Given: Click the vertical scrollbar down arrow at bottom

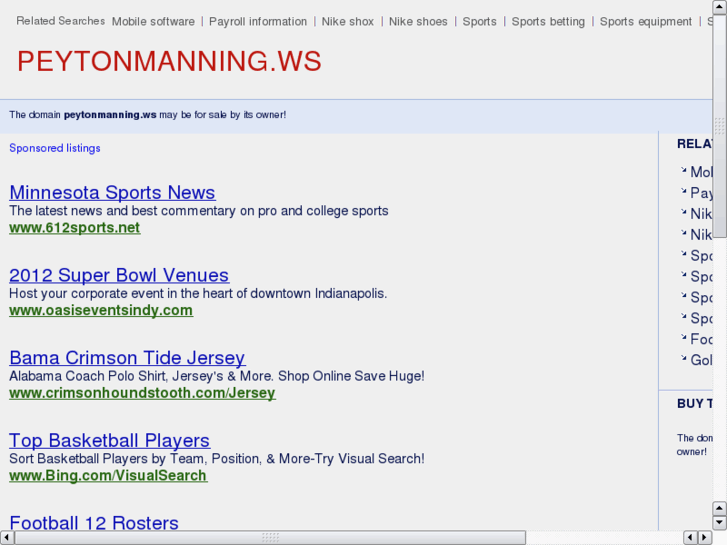Looking at the screenshot, I should coord(719,523).
